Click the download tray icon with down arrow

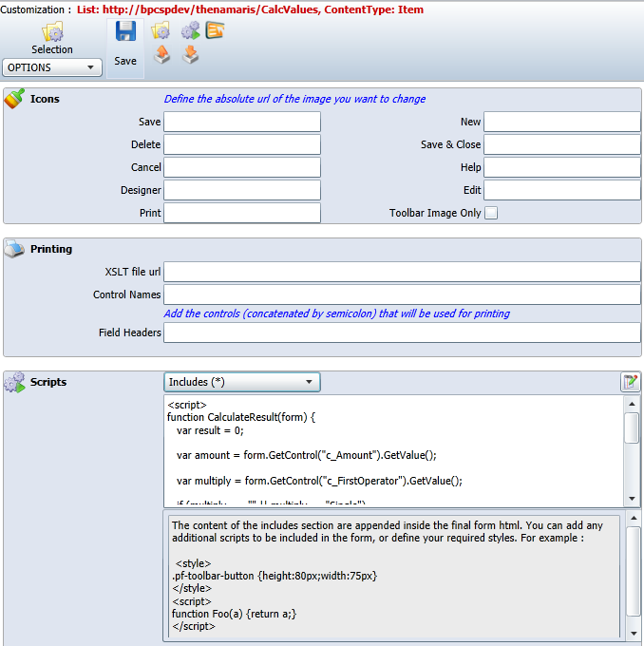190,55
